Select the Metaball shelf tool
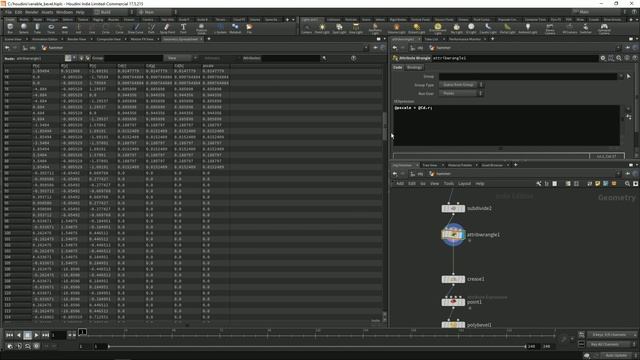The image size is (640, 360). [235, 28]
